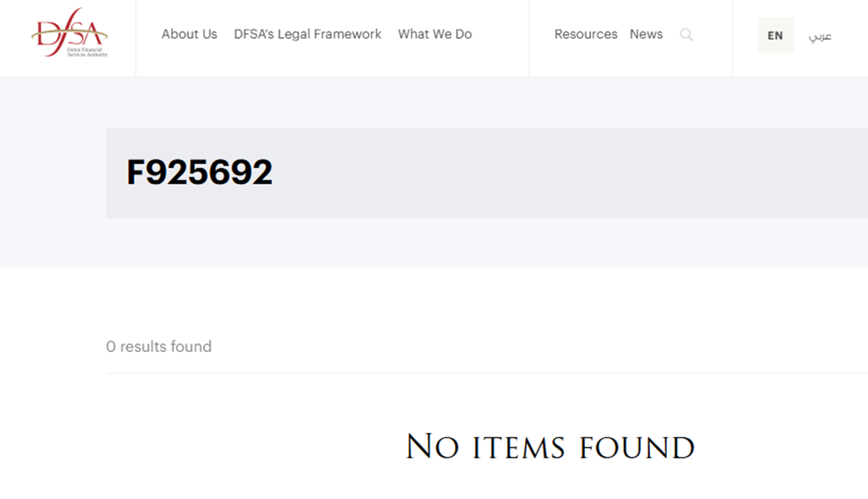The image size is (868, 499).
Task: Select the EN language option
Action: click(776, 35)
